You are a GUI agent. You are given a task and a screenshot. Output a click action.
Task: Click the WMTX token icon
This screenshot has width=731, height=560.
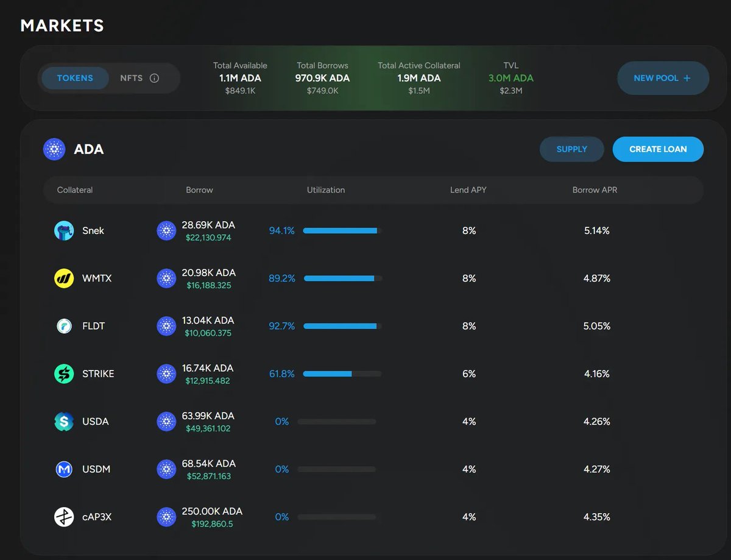(x=64, y=278)
